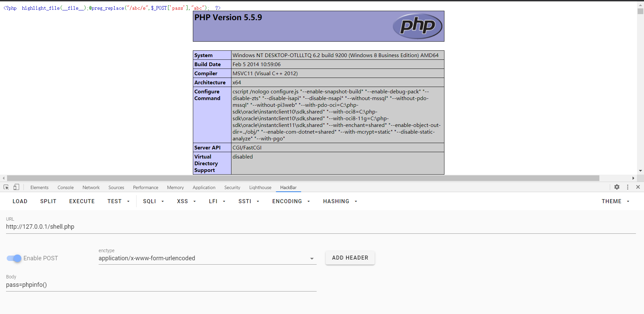
Task: Select the HackBar tab
Action: tap(288, 187)
